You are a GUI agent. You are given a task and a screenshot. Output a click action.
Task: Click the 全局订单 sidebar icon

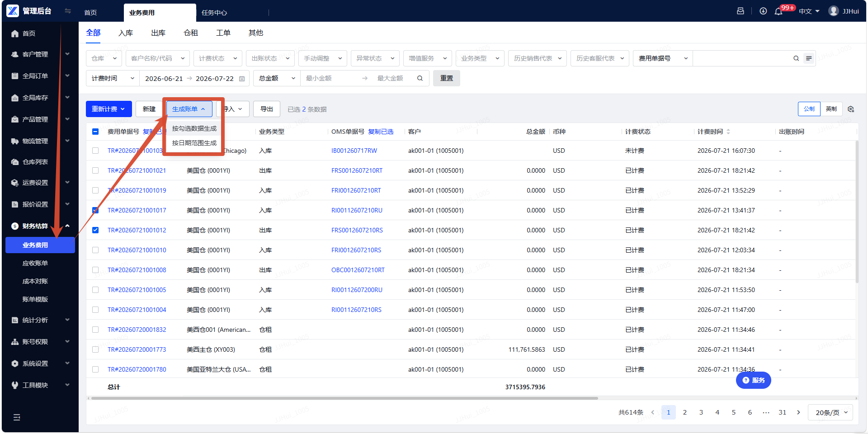[x=15, y=76]
